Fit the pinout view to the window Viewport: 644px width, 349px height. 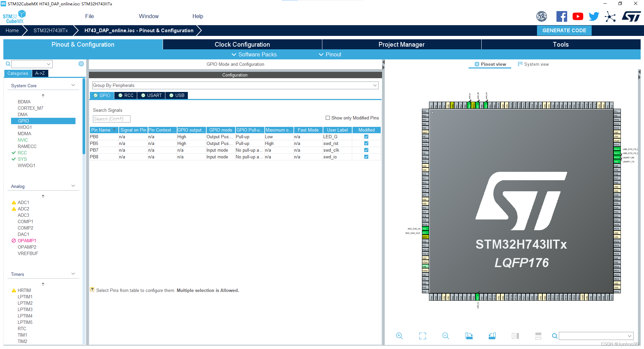423,336
